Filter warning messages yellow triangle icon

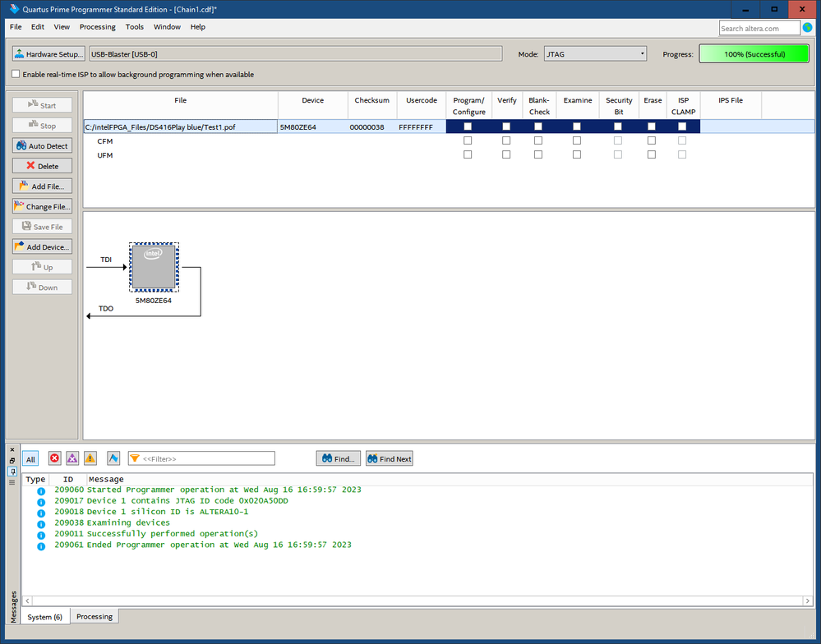[x=90, y=458]
